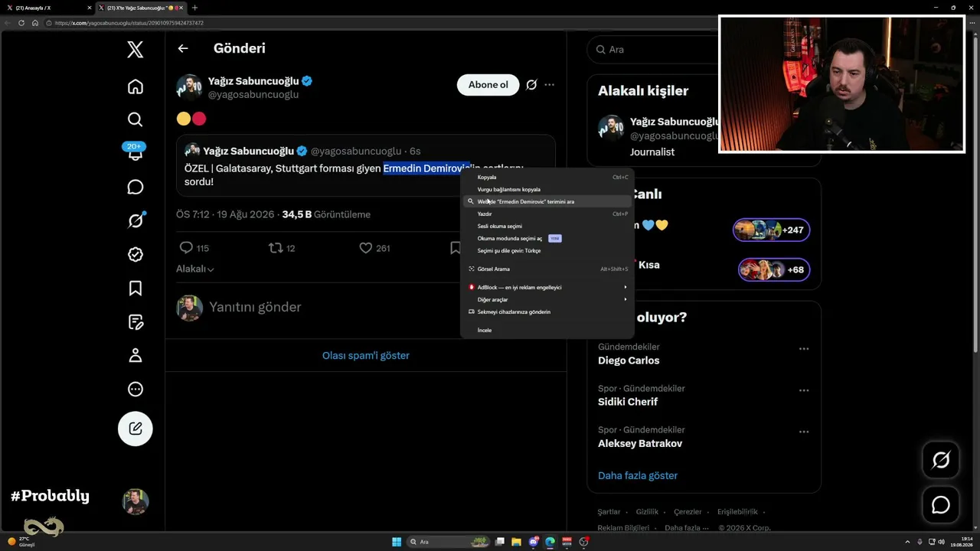Open the Articles icon in the sidebar
980x551 pixels.
tap(135, 321)
